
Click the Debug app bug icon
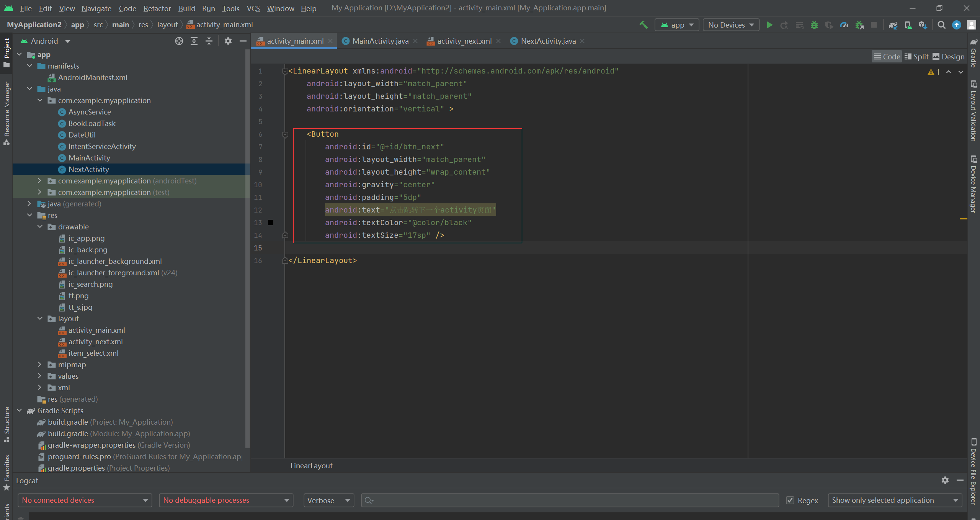814,25
